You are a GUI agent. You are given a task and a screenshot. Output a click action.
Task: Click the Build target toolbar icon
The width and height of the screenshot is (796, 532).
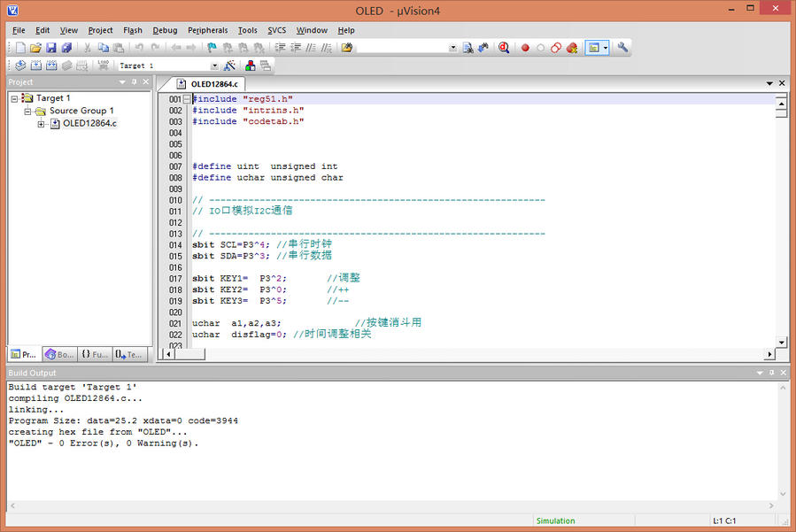[x=36, y=66]
